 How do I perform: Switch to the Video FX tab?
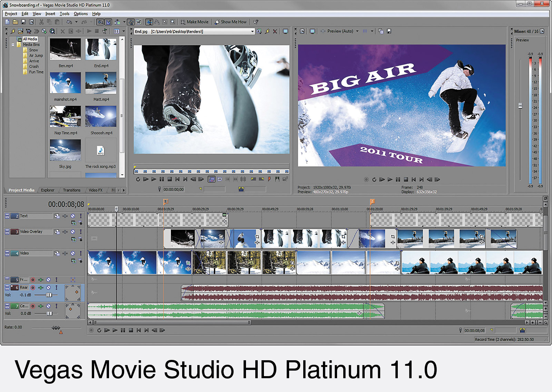pos(96,190)
